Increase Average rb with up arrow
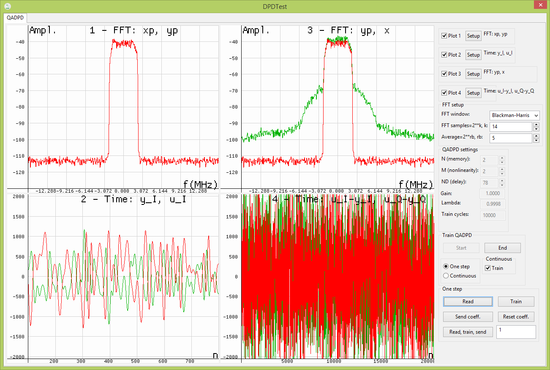The width and height of the screenshot is (550, 370). [x=536, y=136]
